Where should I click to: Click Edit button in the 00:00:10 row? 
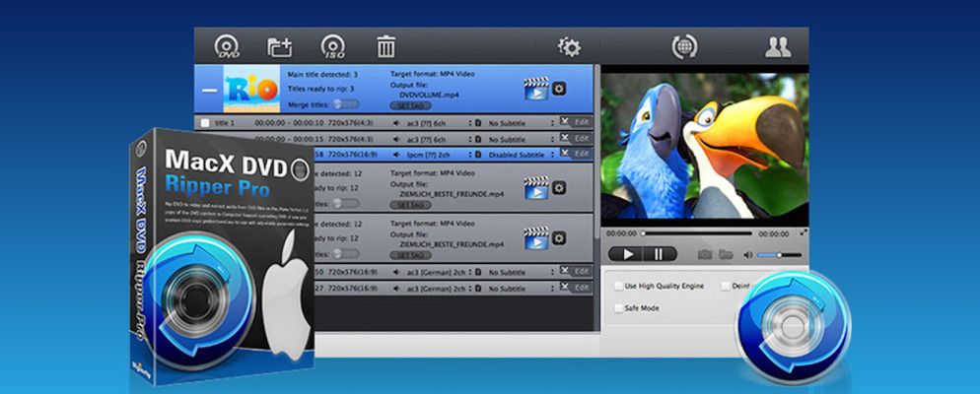[x=582, y=122]
